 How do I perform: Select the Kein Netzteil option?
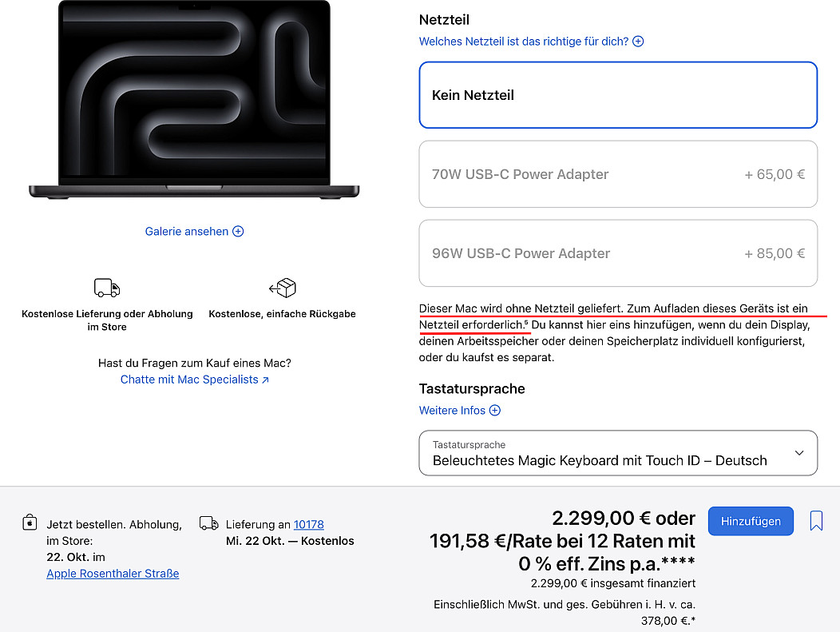click(x=618, y=95)
